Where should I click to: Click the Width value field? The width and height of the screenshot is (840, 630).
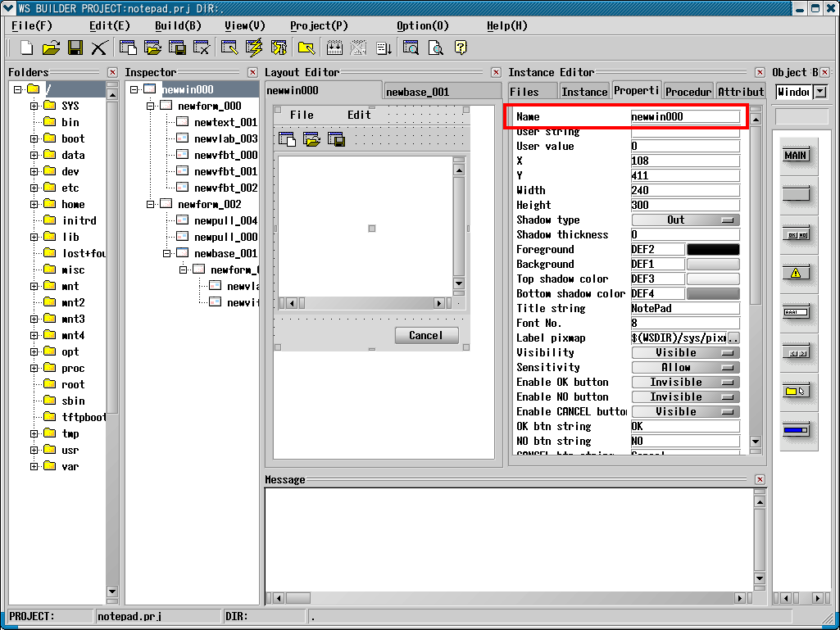pyautogui.click(x=685, y=191)
